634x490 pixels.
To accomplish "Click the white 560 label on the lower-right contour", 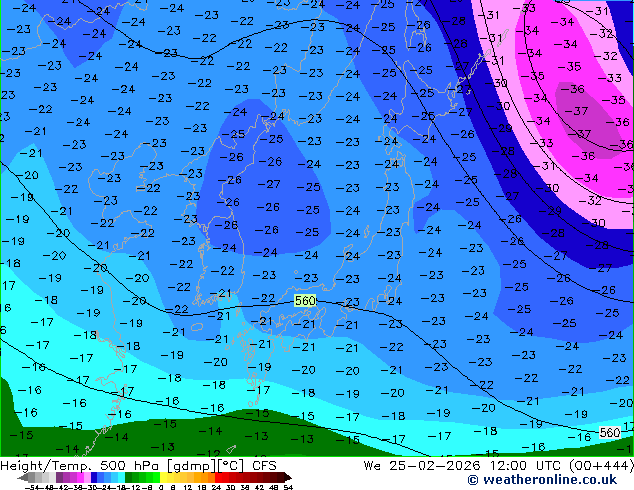I will 610,433.
